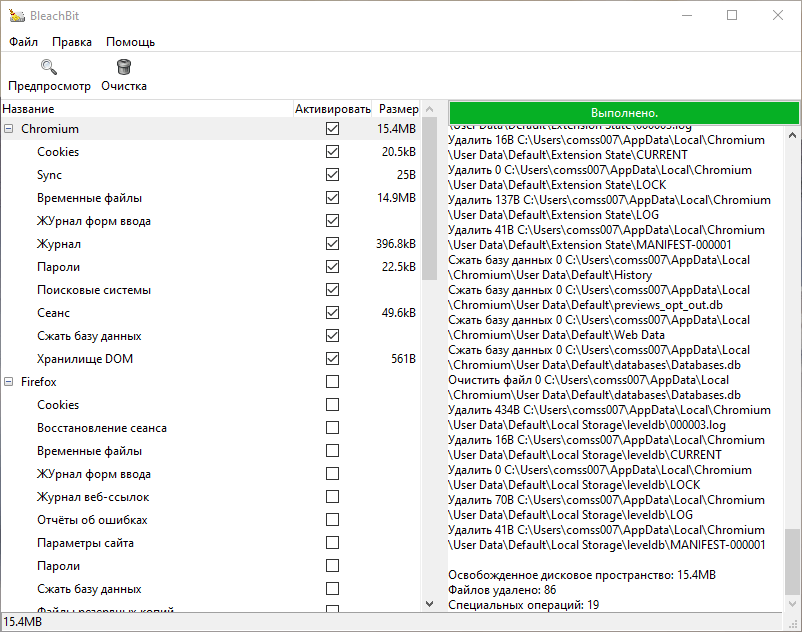Screen dimensions: 802x632
Task: Click cleaner list scrollbar up arrow
Action: (430, 109)
